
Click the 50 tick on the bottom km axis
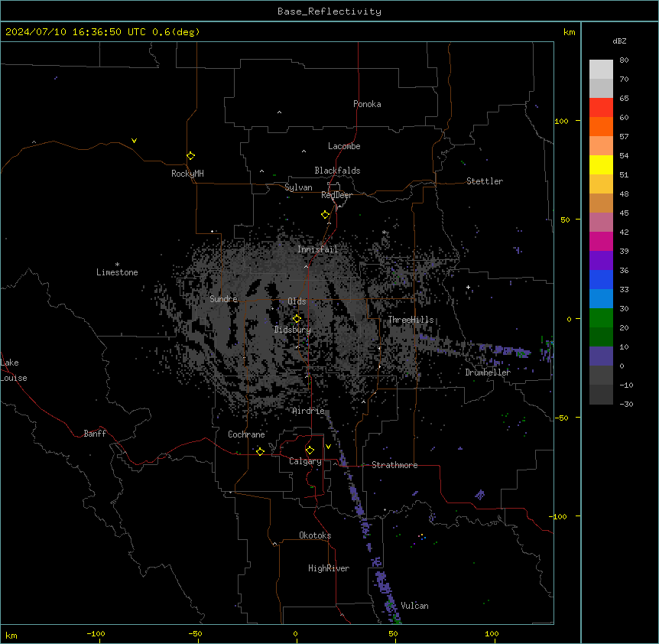pos(393,633)
